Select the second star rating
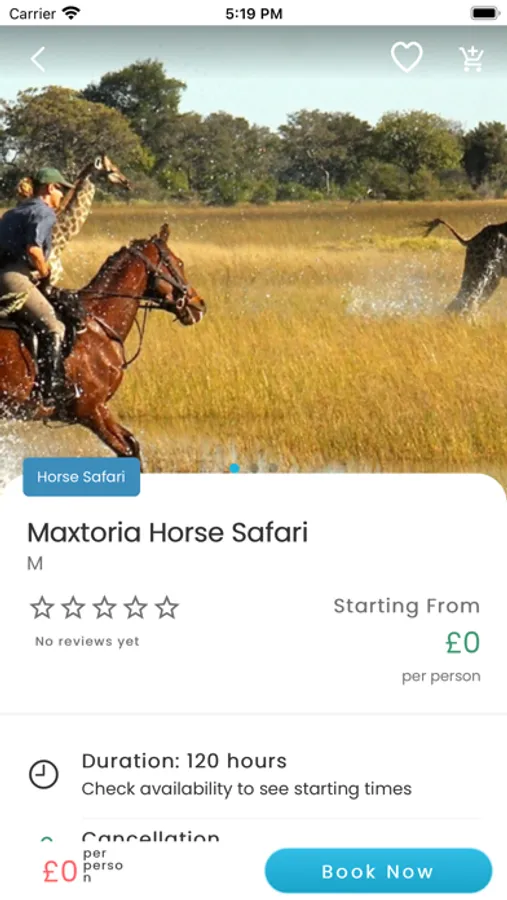507x900 pixels. (73, 607)
